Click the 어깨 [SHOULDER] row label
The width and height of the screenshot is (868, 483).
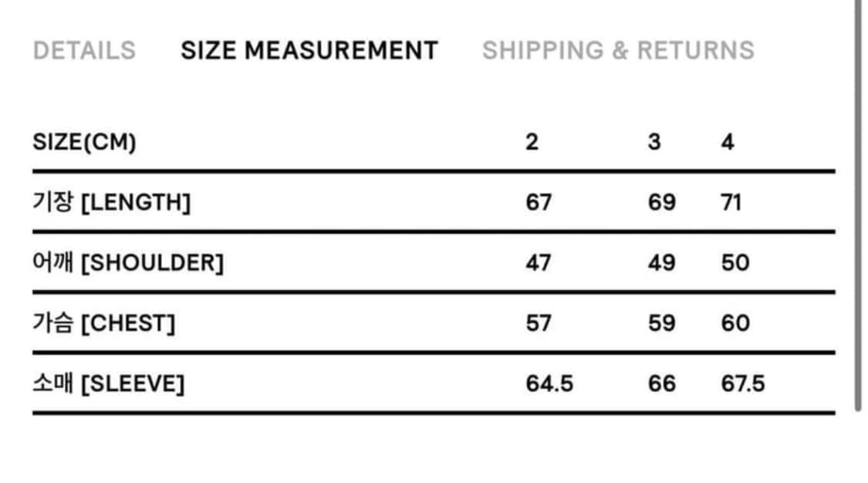pyautogui.click(x=128, y=263)
